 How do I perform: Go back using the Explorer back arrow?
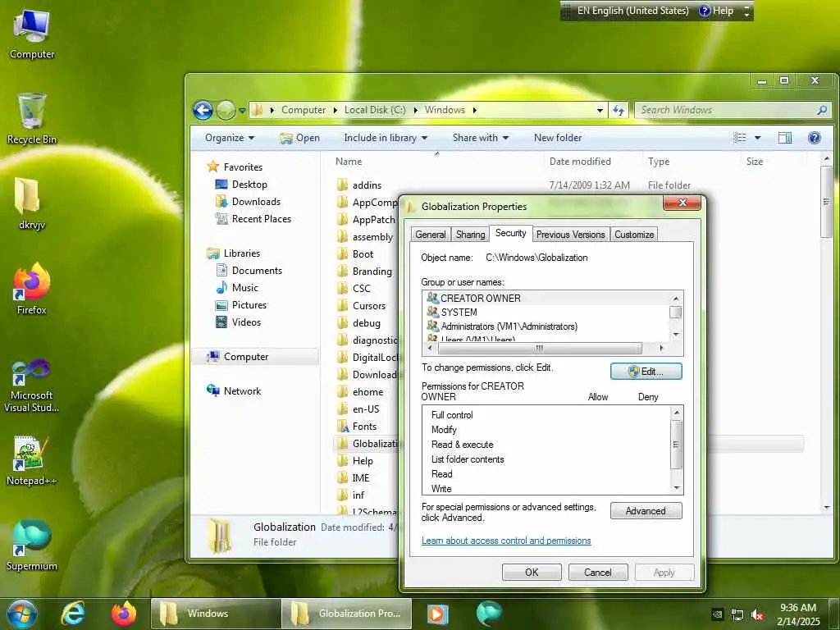[x=203, y=111]
